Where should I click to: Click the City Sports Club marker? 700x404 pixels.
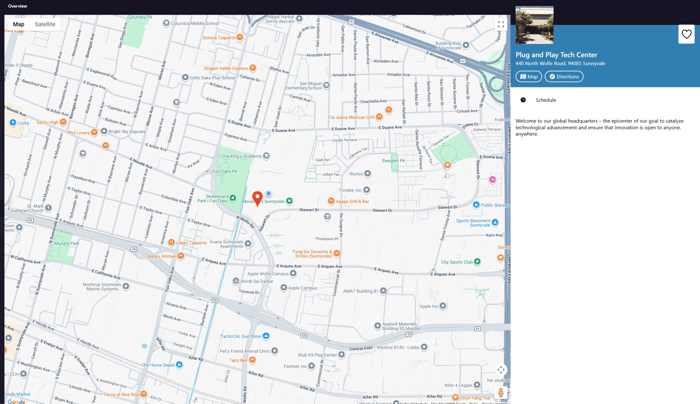pyautogui.click(x=477, y=262)
